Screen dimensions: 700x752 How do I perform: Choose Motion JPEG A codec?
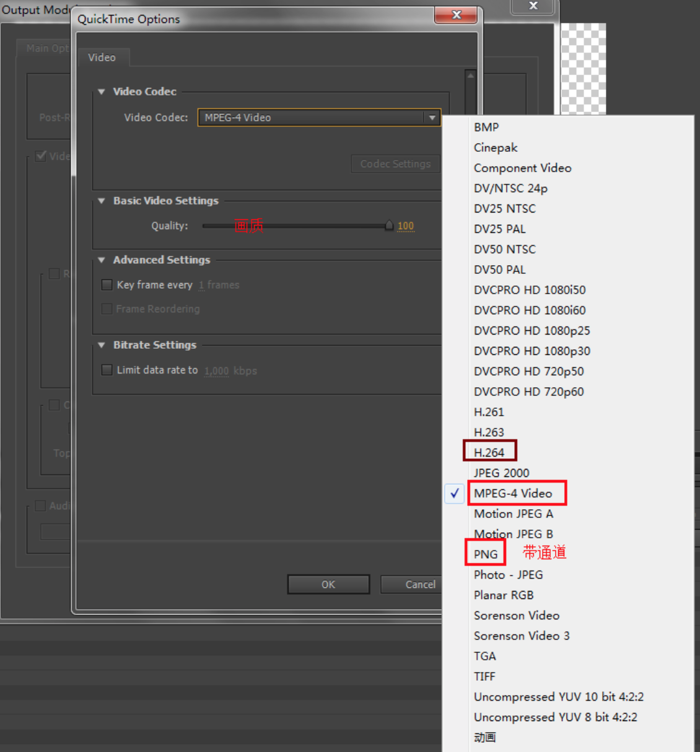(514, 514)
